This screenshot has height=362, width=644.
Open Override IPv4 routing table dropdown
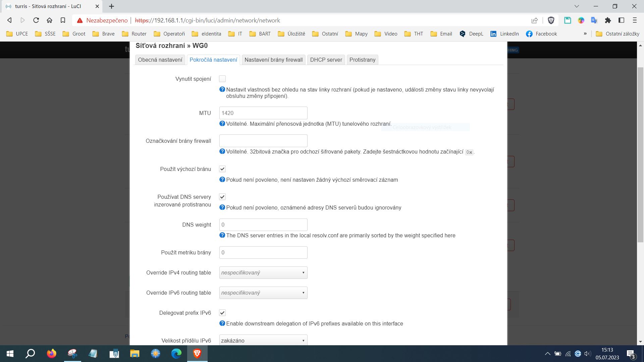(263, 273)
